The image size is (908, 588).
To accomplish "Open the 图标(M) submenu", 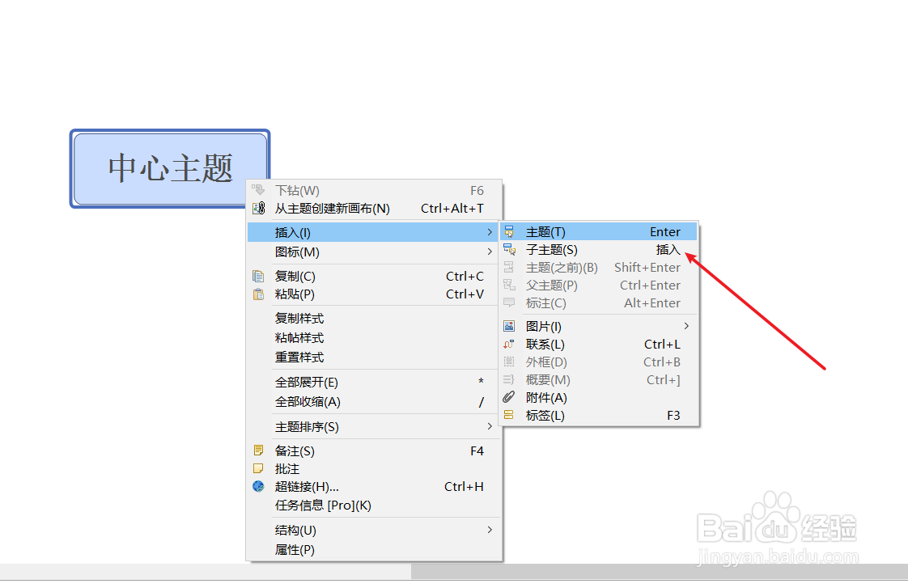I will [490, 252].
